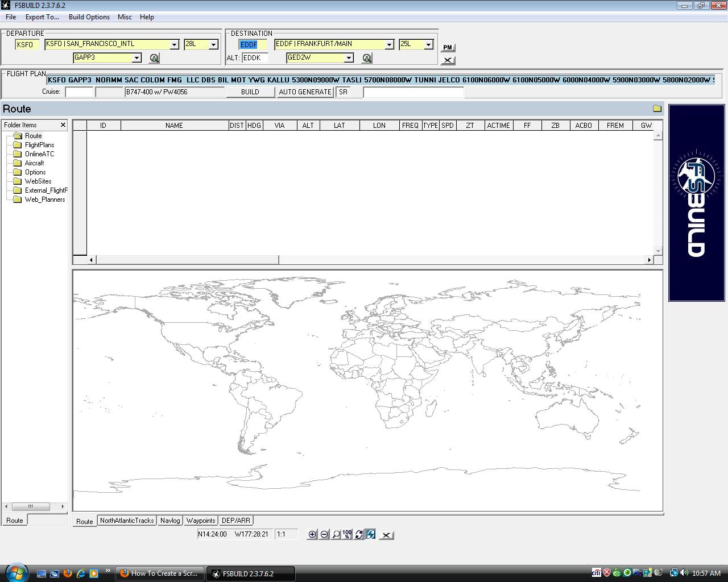
Task: Click the X button beside map tools
Action: click(386, 535)
